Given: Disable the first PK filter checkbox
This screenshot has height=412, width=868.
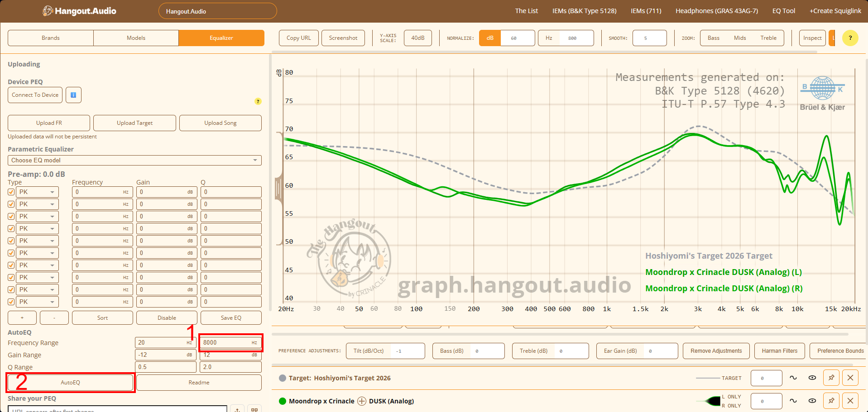Looking at the screenshot, I should [11, 192].
